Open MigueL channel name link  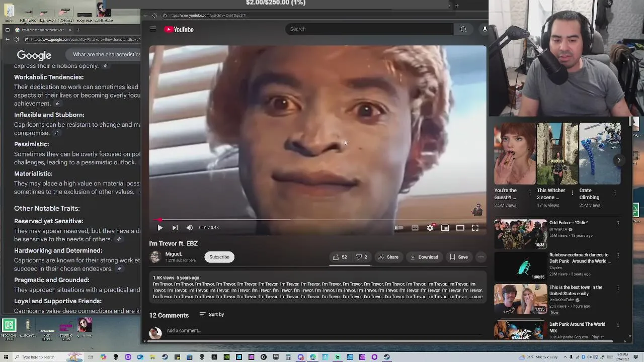coord(174,254)
